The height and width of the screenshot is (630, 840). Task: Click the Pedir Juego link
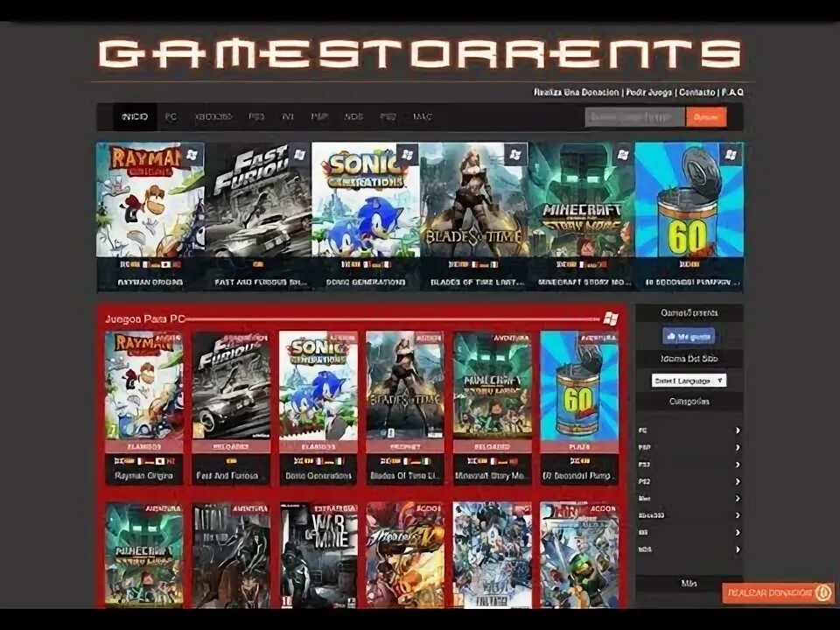pyautogui.click(x=649, y=92)
